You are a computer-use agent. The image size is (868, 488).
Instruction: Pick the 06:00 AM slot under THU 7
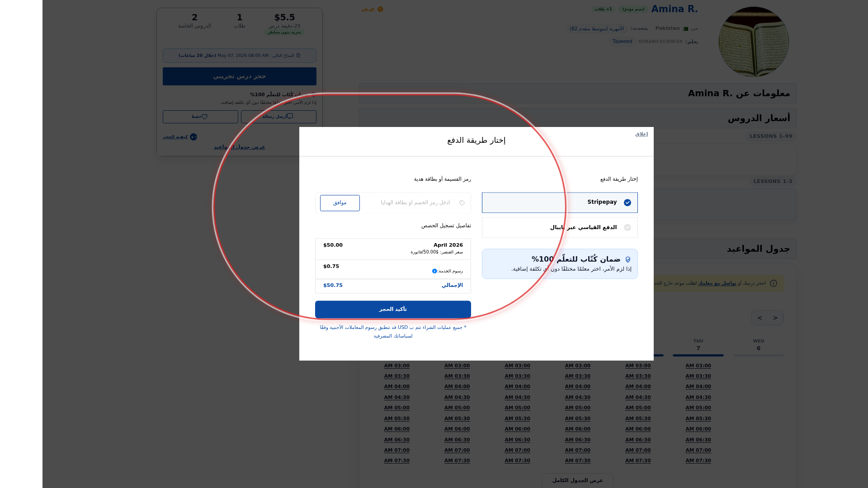pos(698,429)
